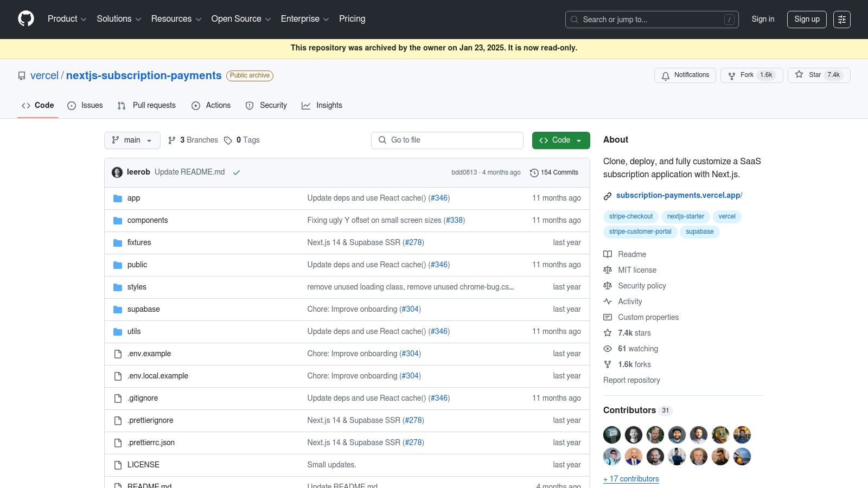868x488 pixels.
Task: Click the Sign in link
Action: [763, 19]
